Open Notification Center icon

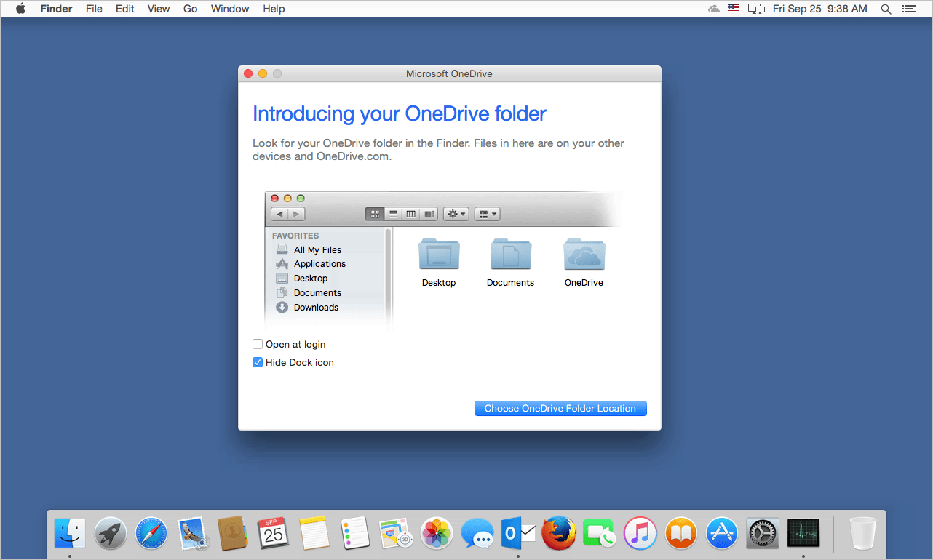(908, 9)
